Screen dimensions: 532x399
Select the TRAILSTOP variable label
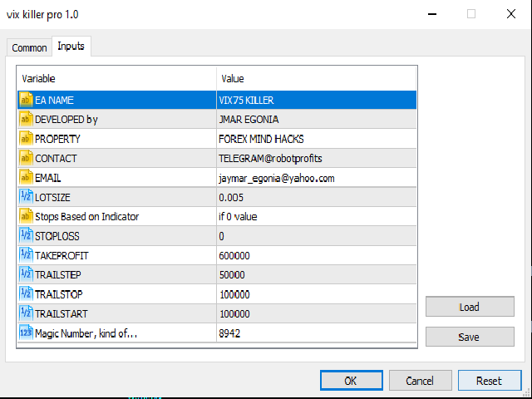pos(59,294)
